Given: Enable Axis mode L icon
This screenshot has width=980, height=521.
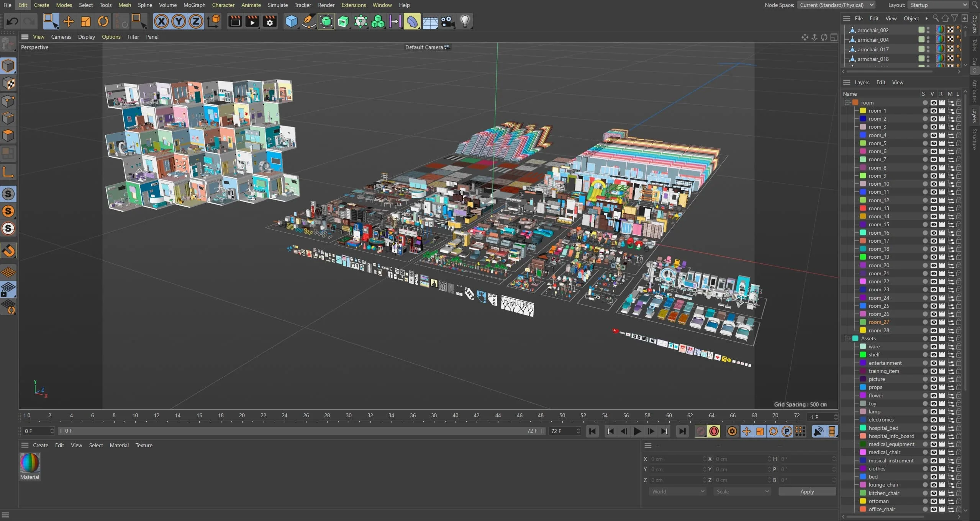Looking at the screenshot, I should [x=8, y=171].
